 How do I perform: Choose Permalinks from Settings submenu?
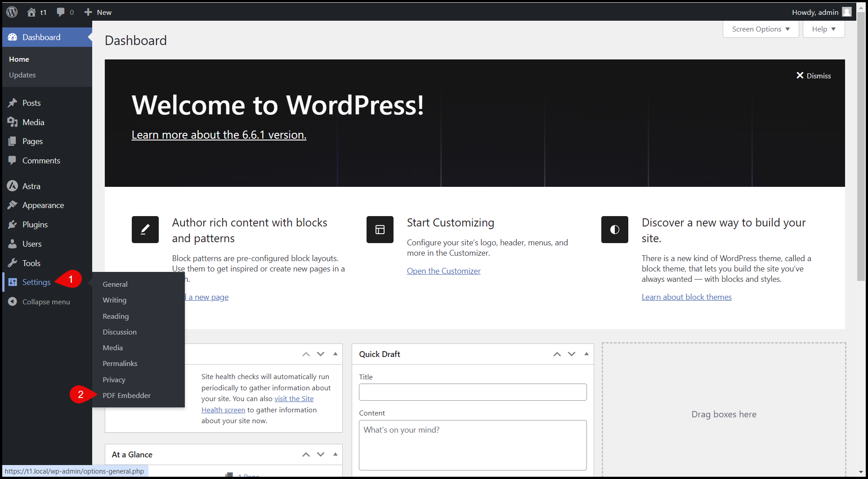point(120,363)
